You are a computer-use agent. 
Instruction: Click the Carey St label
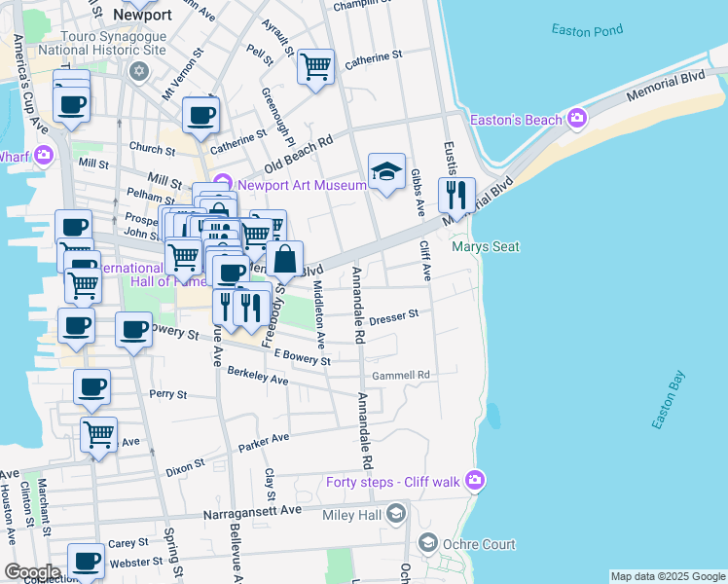[x=128, y=543]
